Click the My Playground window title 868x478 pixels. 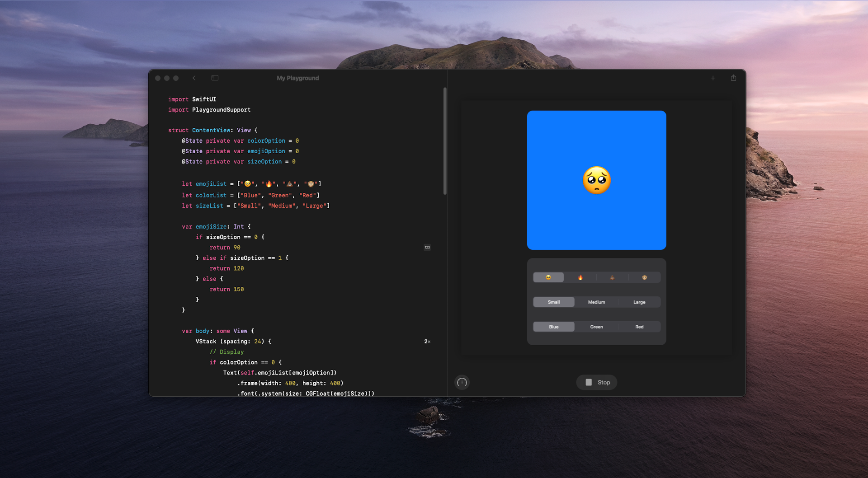coord(297,78)
